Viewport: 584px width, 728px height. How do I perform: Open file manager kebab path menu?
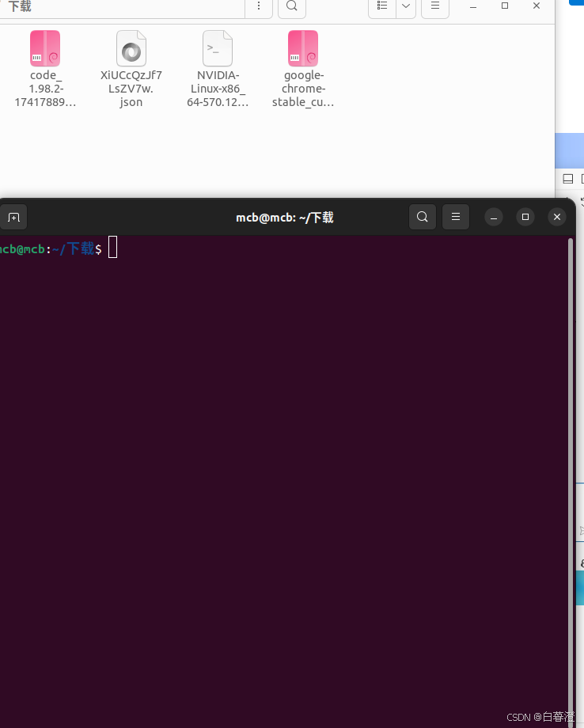259,6
